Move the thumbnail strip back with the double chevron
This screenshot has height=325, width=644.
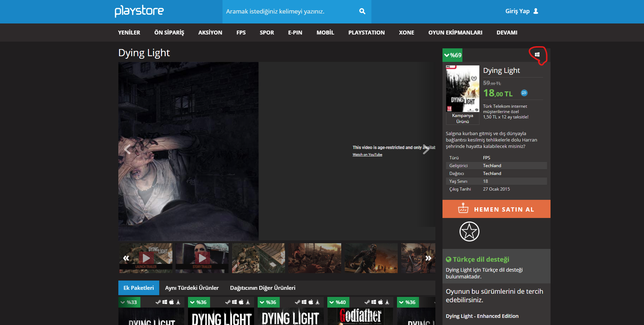tap(126, 258)
